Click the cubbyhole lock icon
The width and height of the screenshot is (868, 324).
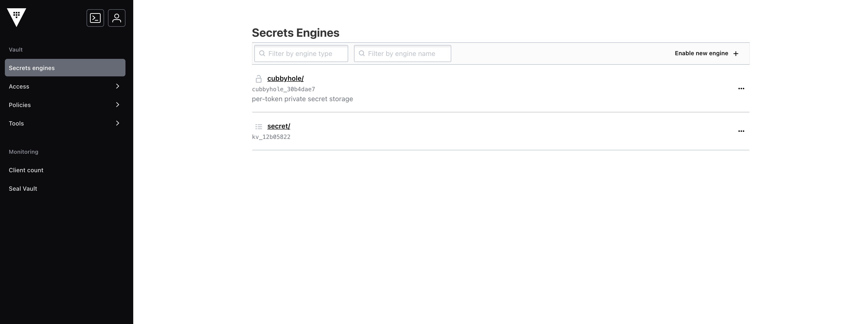pyautogui.click(x=258, y=79)
